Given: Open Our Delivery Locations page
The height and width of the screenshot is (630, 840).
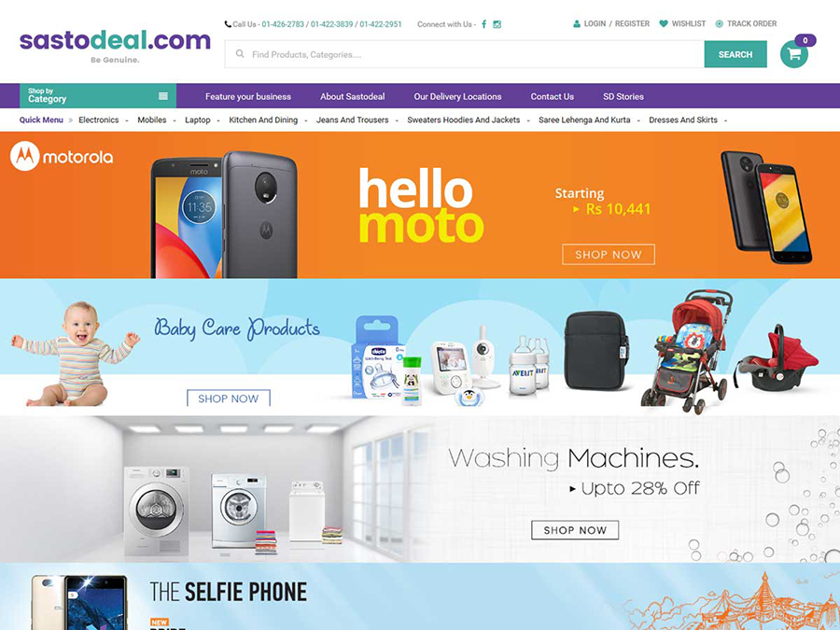Looking at the screenshot, I should pyautogui.click(x=457, y=96).
